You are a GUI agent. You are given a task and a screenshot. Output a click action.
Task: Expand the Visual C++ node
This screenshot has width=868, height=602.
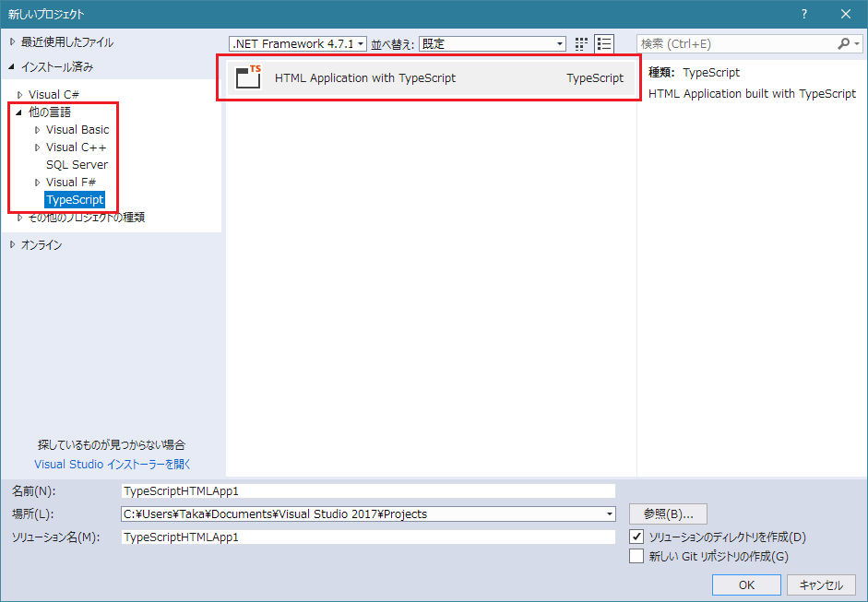(x=38, y=148)
